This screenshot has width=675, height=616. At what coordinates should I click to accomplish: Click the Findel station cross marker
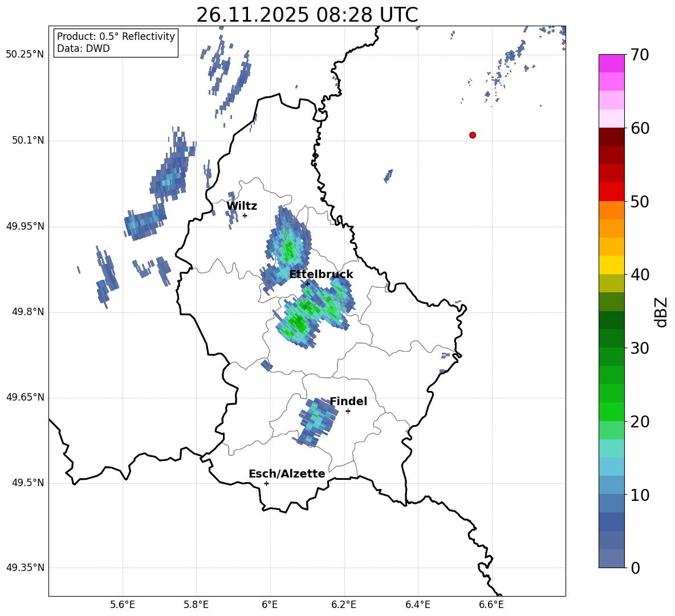(348, 411)
